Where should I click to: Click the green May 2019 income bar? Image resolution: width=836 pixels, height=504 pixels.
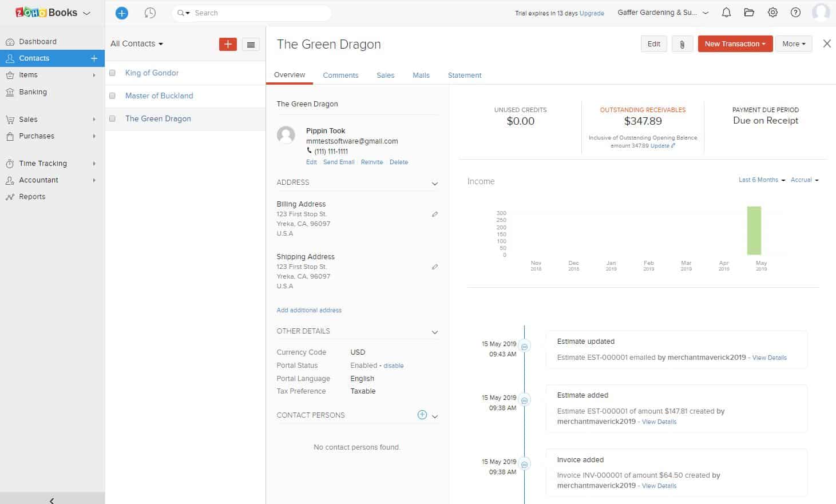click(754, 231)
